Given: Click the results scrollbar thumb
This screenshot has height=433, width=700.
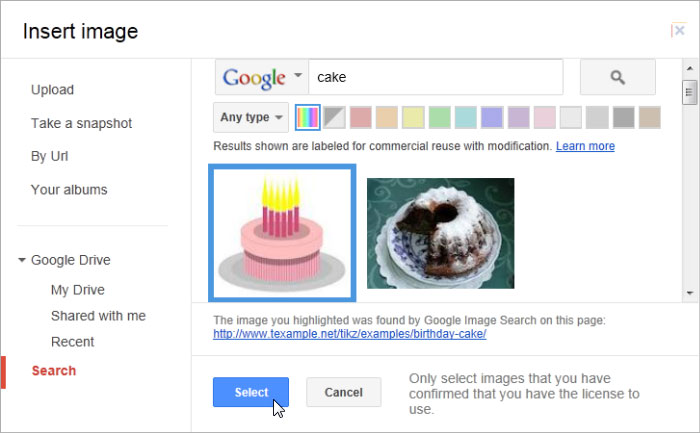Looking at the screenshot, I should (690, 92).
